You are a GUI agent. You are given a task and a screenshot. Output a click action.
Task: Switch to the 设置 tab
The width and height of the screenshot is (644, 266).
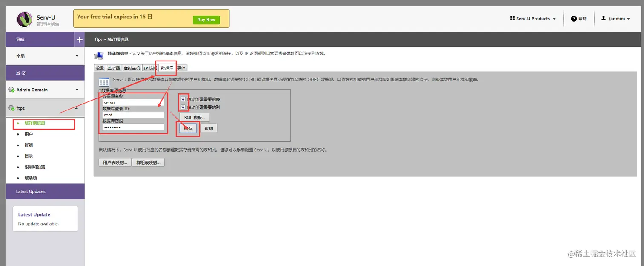[100, 68]
